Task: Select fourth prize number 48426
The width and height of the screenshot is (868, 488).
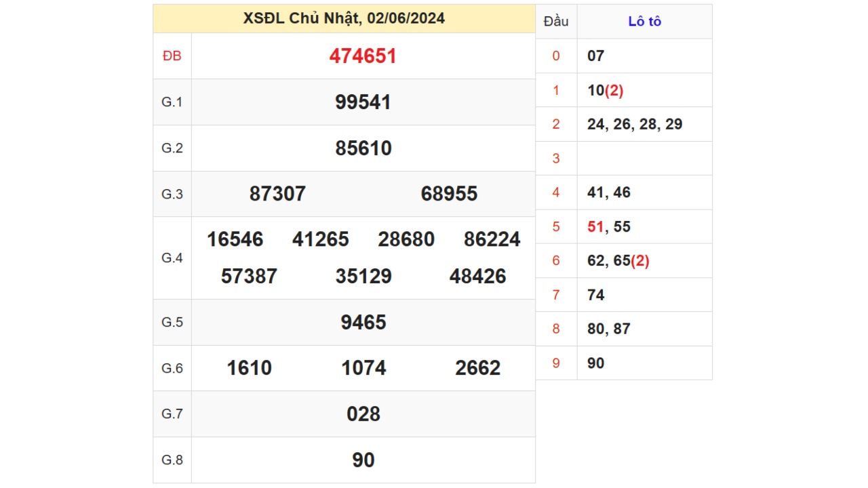Action: pos(477,277)
